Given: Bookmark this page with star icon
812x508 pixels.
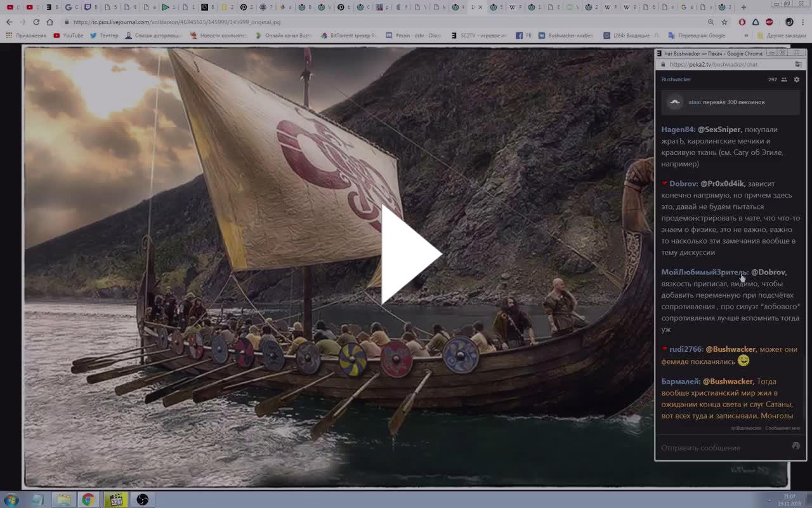Looking at the screenshot, I should coord(724,22).
